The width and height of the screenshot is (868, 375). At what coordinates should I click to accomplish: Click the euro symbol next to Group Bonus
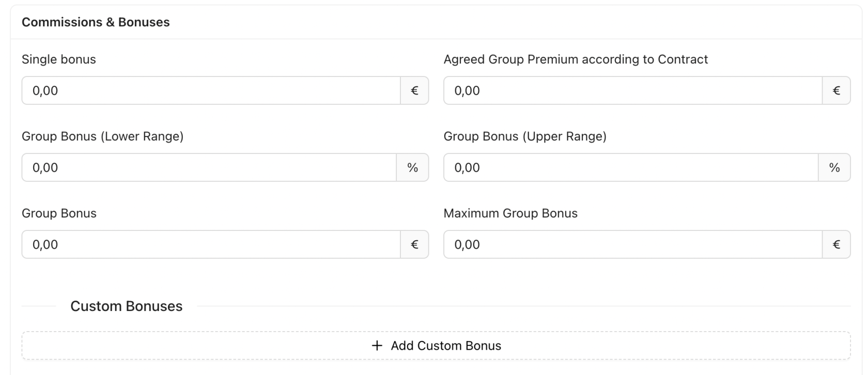click(x=414, y=244)
